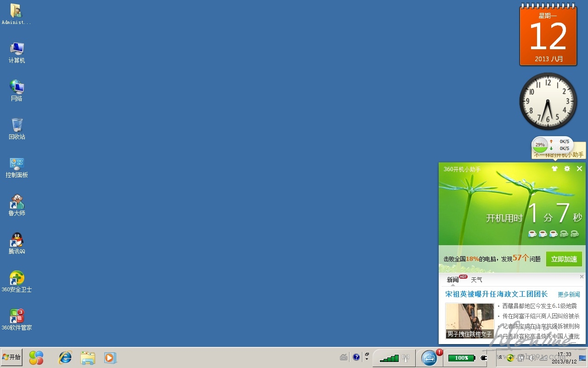Select the 360软件管家 desktop shortcut
588x368 pixels.
tap(17, 320)
